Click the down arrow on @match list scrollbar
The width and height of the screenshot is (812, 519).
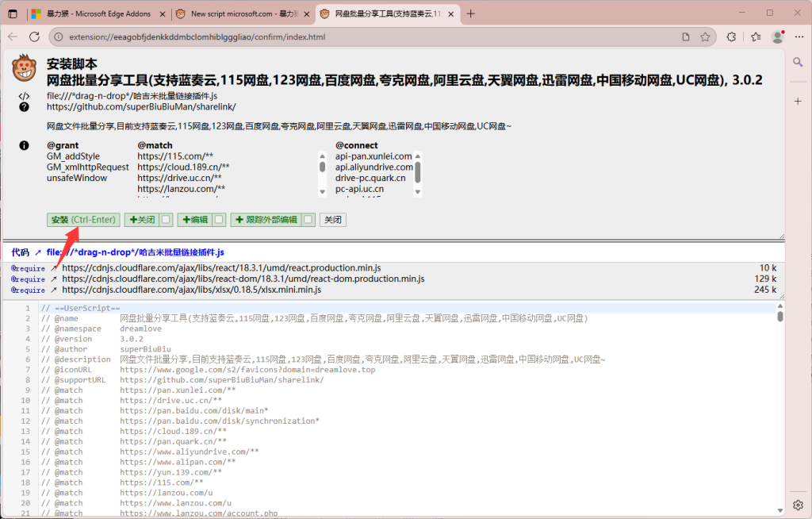[321, 190]
